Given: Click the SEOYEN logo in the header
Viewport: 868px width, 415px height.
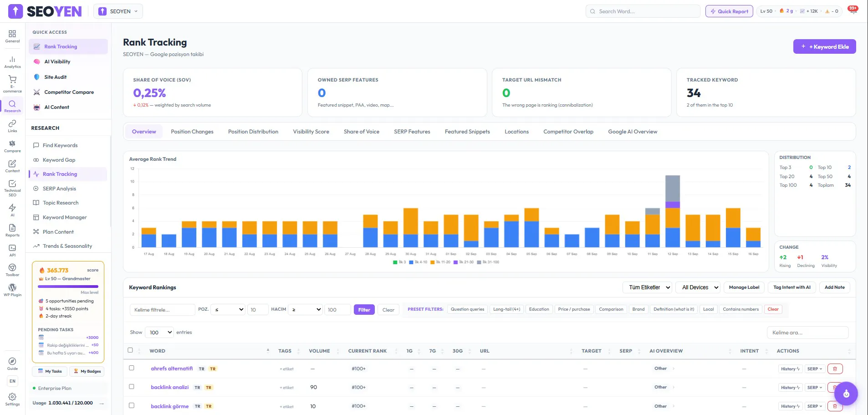Looking at the screenshot, I should (x=45, y=11).
